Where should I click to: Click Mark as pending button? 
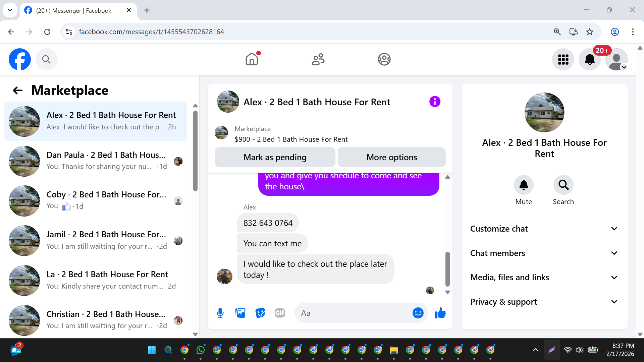275,157
